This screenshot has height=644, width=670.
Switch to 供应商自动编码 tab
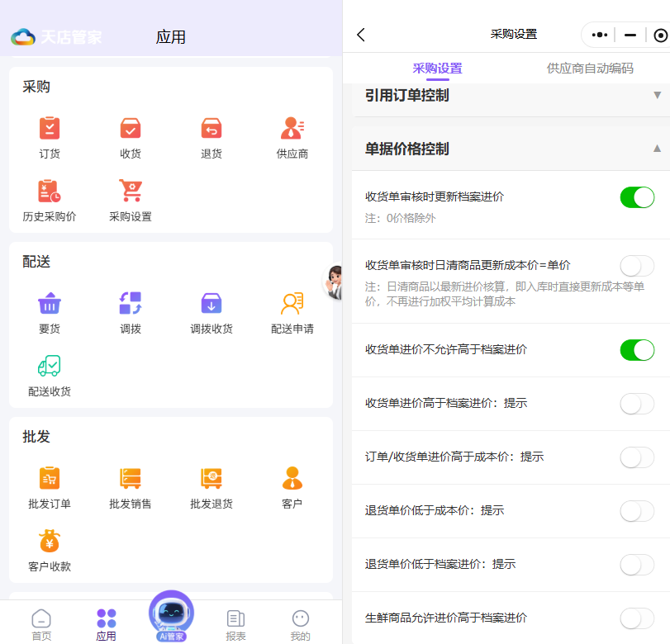pyautogui.click(x=590, y=69)
